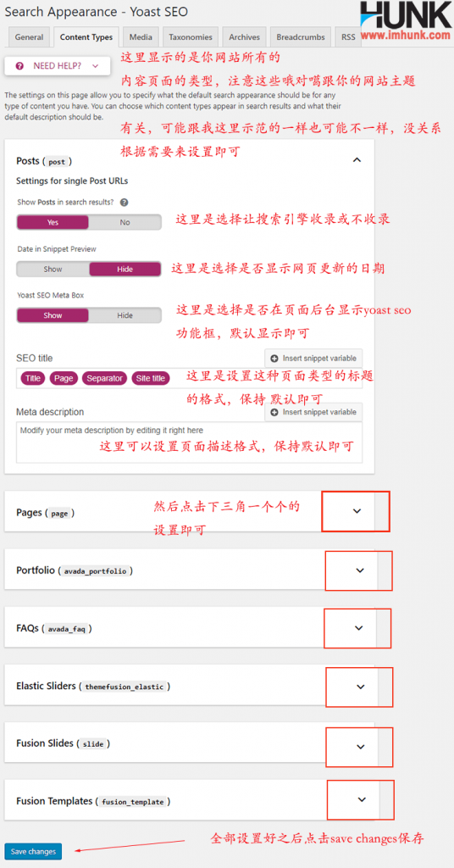Expand the FAQs section
This screenshot has width=454, height=868.
click(x=359, y=628)
